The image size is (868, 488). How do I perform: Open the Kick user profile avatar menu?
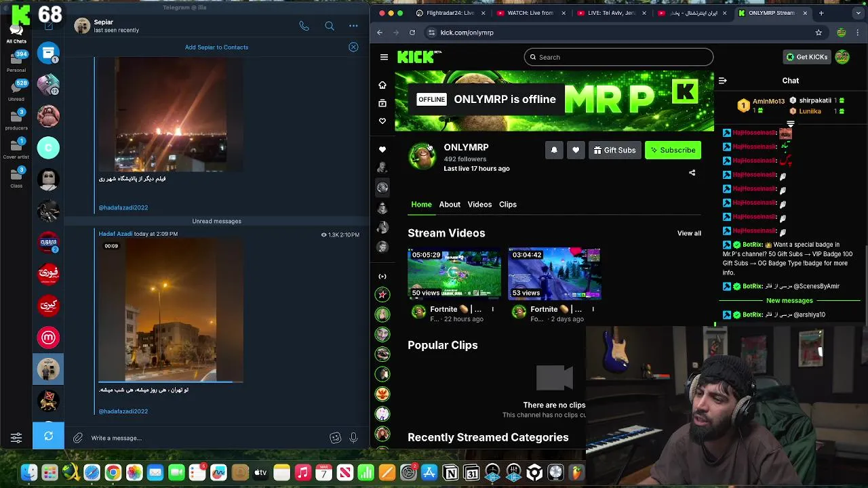pyautogui.click(x=842, y=57)
